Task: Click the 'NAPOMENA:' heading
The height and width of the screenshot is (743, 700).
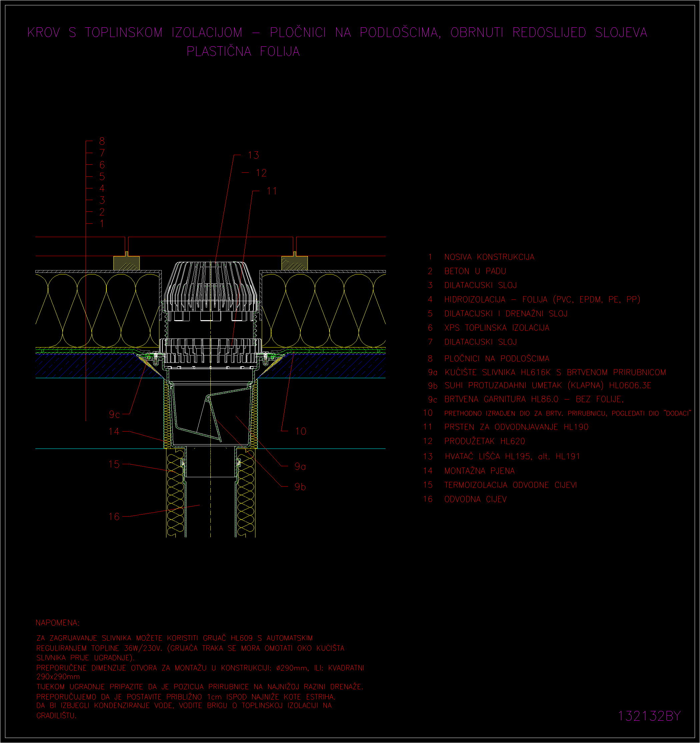Action: (58, 623)
